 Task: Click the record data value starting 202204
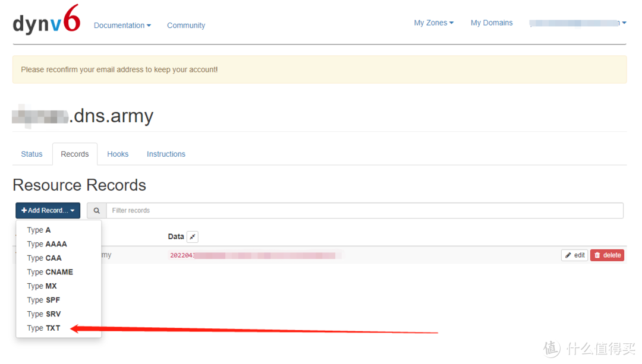(x=254, y=255)
